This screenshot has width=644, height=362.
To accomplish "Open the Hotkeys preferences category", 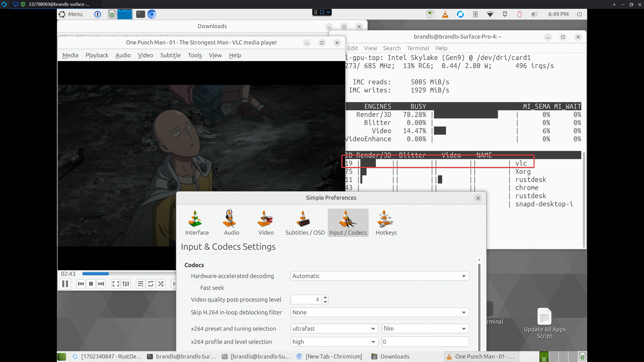I will (386, 223).
